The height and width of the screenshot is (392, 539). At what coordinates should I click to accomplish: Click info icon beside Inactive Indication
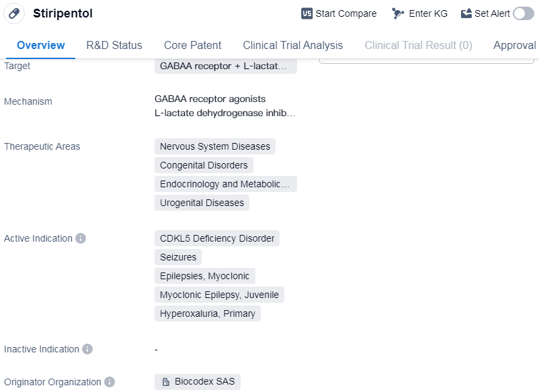tap(87, 349)
